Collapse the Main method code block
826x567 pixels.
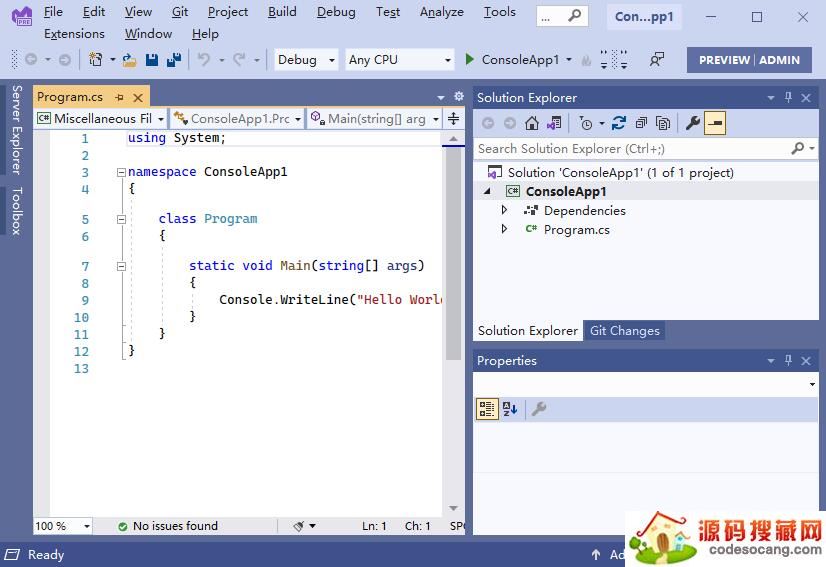point(121,266)
